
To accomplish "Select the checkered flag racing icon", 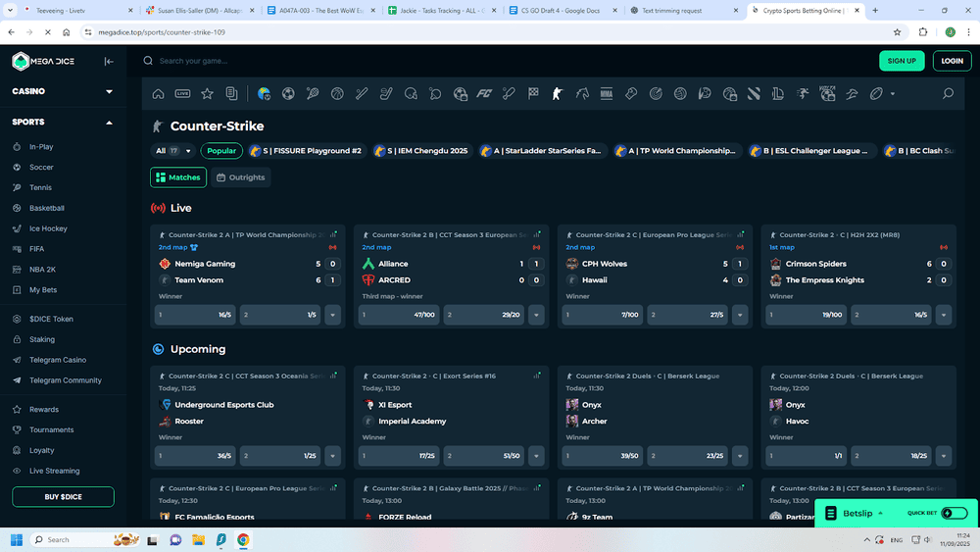I will click(533, 94).
